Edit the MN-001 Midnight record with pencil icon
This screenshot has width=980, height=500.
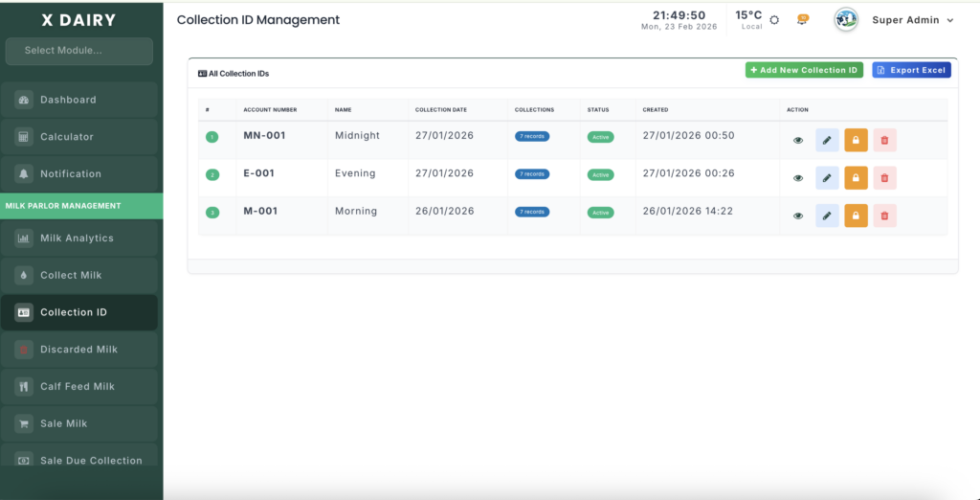pos(827,141)
